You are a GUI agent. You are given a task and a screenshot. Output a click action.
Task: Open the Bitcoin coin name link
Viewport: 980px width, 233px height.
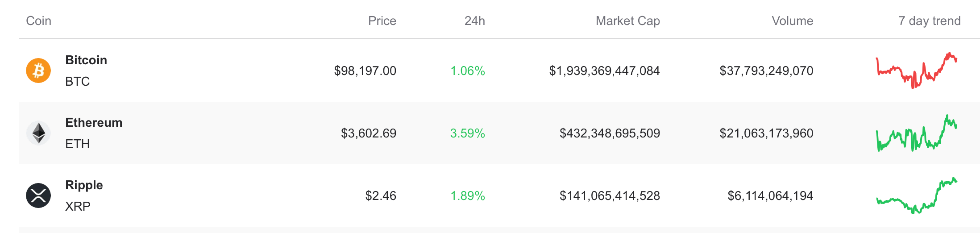click(x=86, y=60)
